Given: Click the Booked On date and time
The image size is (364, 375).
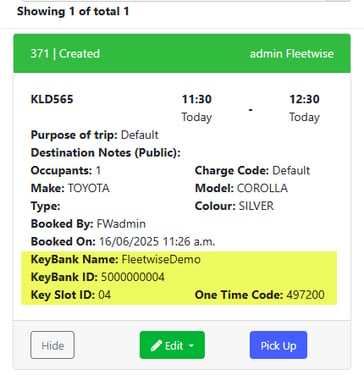Looking at the screenshot, I should click(x=157, y=241).
